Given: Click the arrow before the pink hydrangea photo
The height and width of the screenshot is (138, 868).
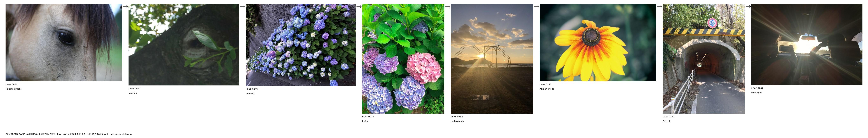Looking at the screenshot, I should click(x=359, y=6).
